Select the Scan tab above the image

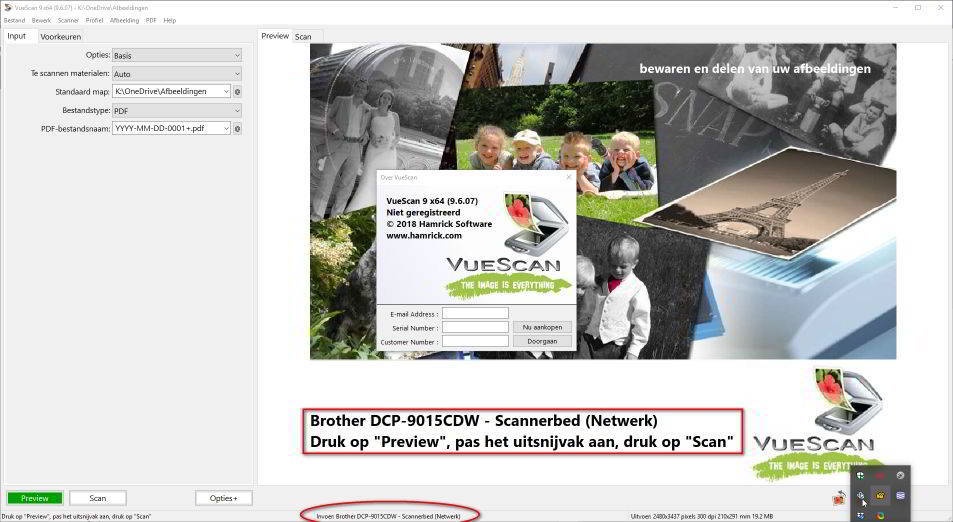tap(303, 36)
